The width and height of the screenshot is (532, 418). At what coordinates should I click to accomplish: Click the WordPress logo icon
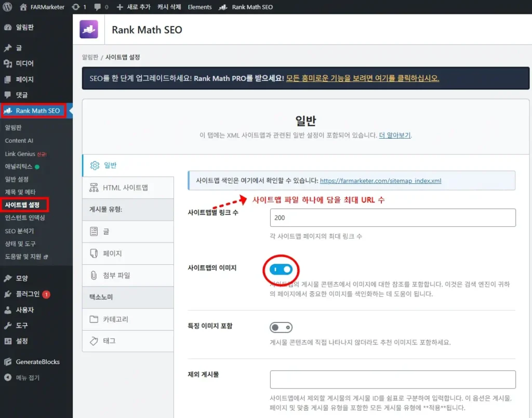coord(7,7)
